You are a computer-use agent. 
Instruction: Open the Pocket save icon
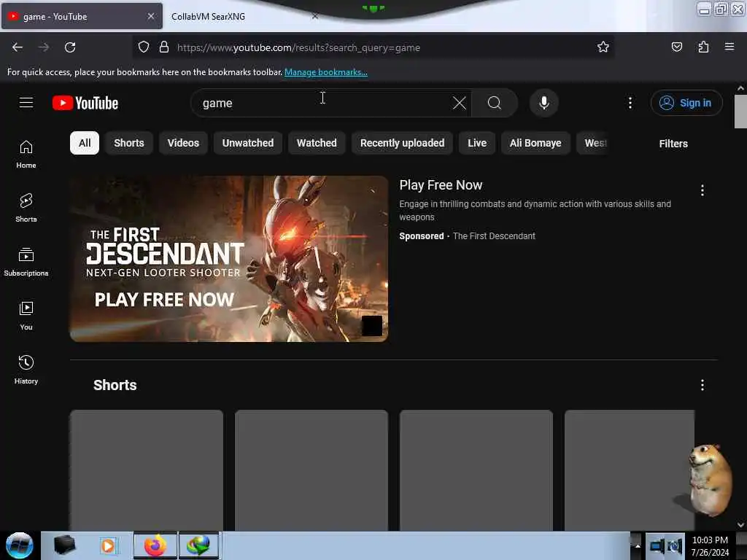pos(676,47)
